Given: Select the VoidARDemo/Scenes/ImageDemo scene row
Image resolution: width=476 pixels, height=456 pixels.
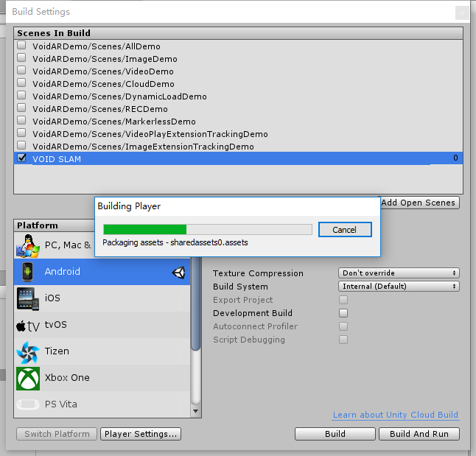Looking at the screenshot, I should [238, 59].
